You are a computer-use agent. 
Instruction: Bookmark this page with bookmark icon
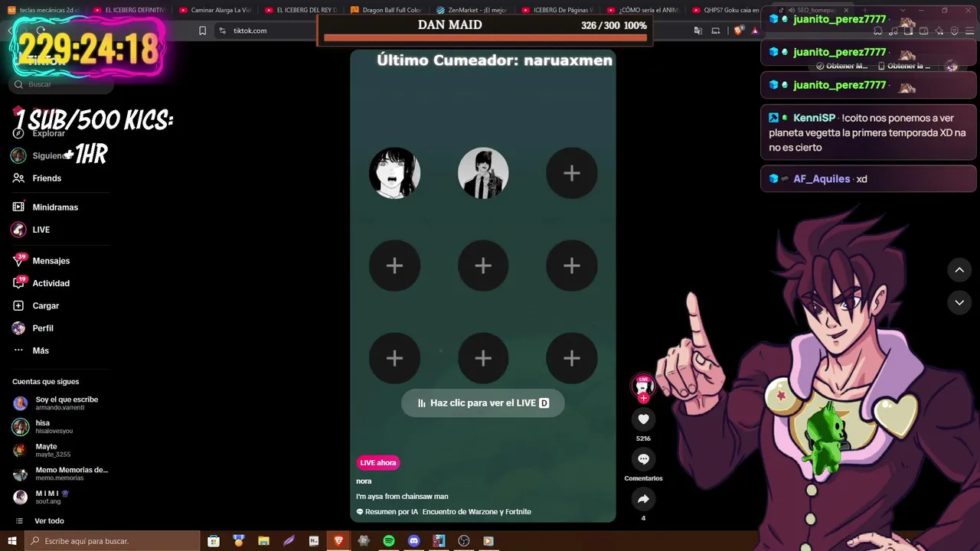coord(202,31)
